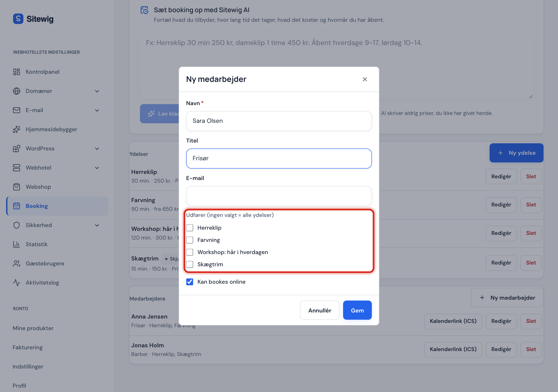Click the Hjemmesidebygger sparkle icon

[17, 129]
